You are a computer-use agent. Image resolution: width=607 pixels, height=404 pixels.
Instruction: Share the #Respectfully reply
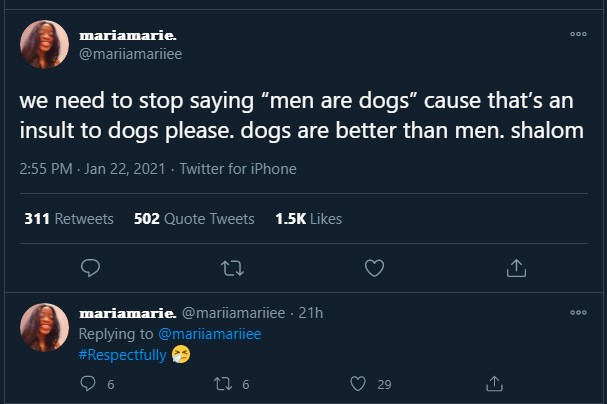493,383
